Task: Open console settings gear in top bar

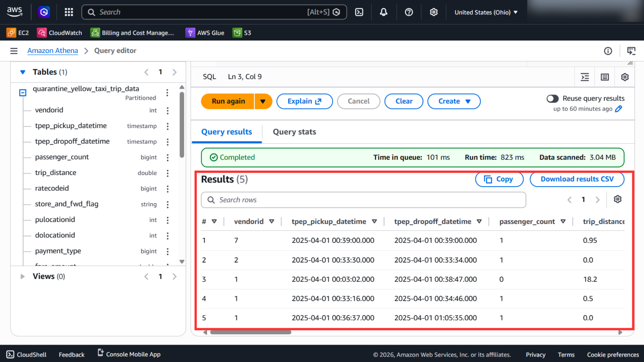Action: [434, 12]
